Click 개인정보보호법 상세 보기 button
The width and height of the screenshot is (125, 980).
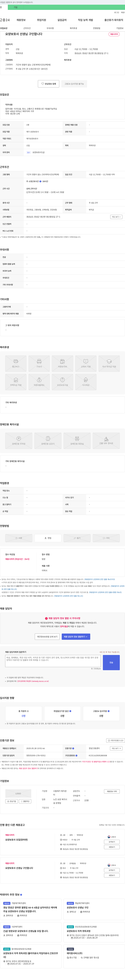[47, 637]
